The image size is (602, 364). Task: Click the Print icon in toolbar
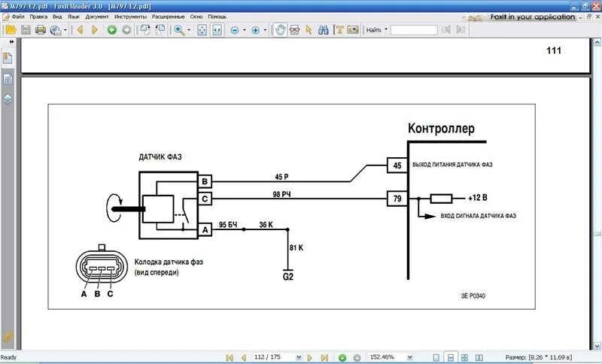point(41,30)
